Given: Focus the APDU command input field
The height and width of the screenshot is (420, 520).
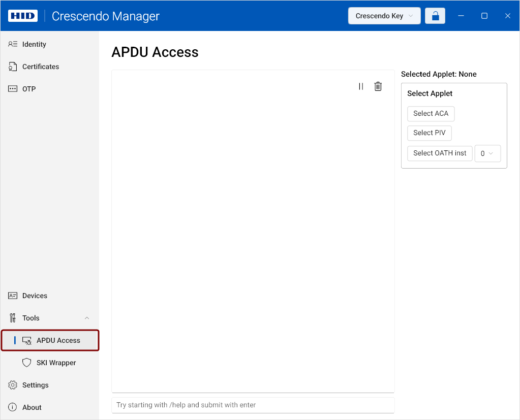Looking at the screenshot, I should pyautogui.click(x=253, y=405).
